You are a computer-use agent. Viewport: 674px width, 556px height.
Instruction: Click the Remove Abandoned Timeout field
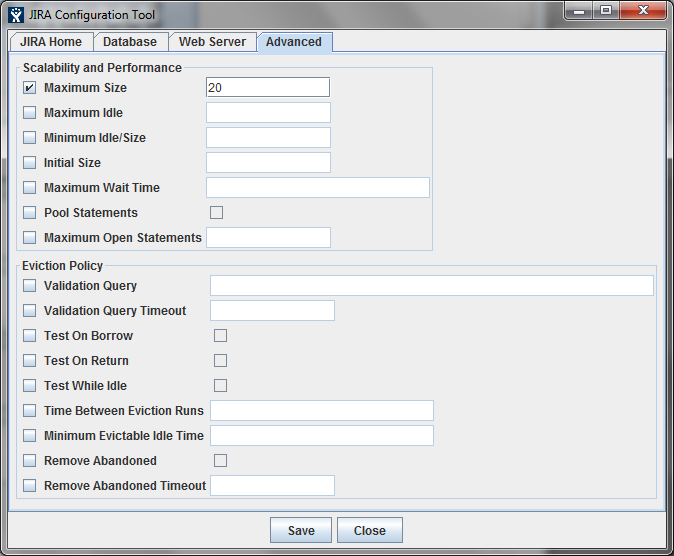[273, 485]
